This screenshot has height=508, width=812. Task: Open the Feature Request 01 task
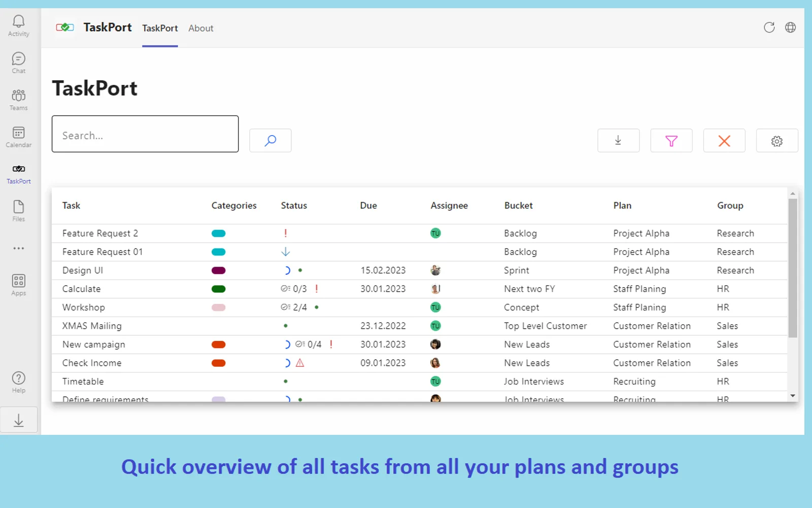click(103, 252)
